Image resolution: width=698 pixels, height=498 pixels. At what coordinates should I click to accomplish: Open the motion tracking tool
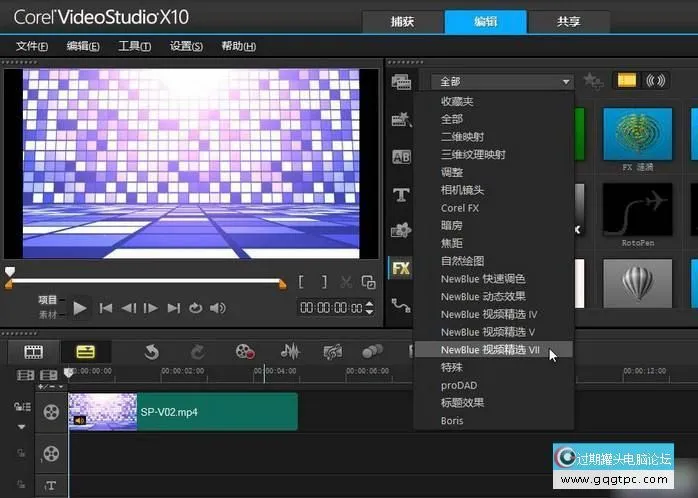point(372,351)
